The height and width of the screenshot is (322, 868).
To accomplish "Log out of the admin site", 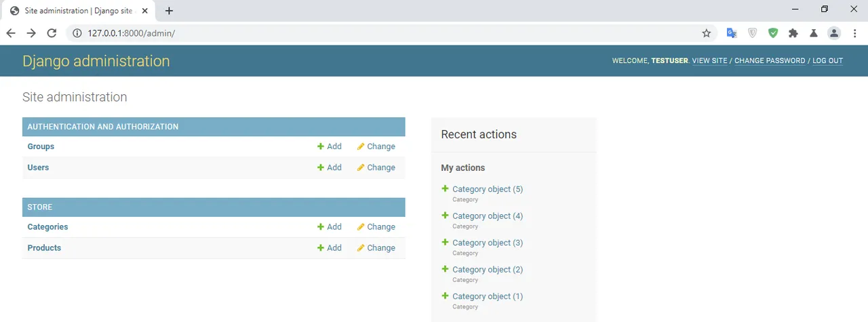I will point(827,61).
